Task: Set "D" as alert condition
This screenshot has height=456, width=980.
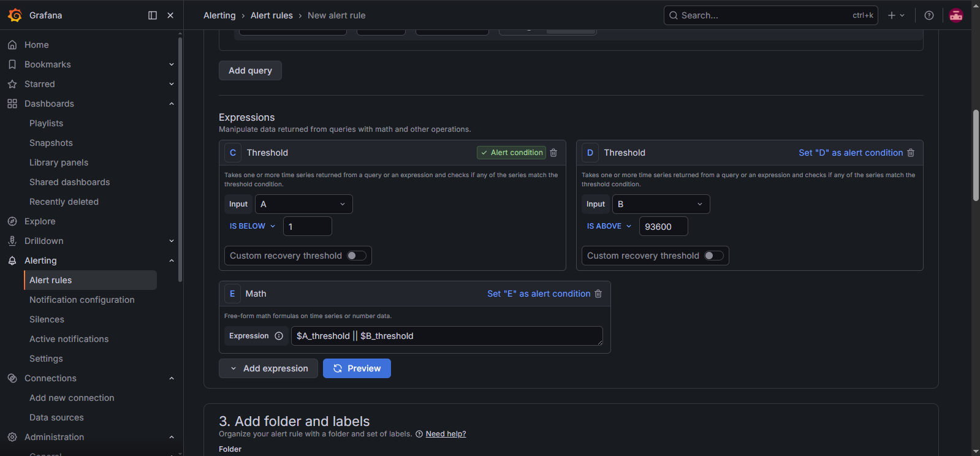Action: (x=851, y=153)
